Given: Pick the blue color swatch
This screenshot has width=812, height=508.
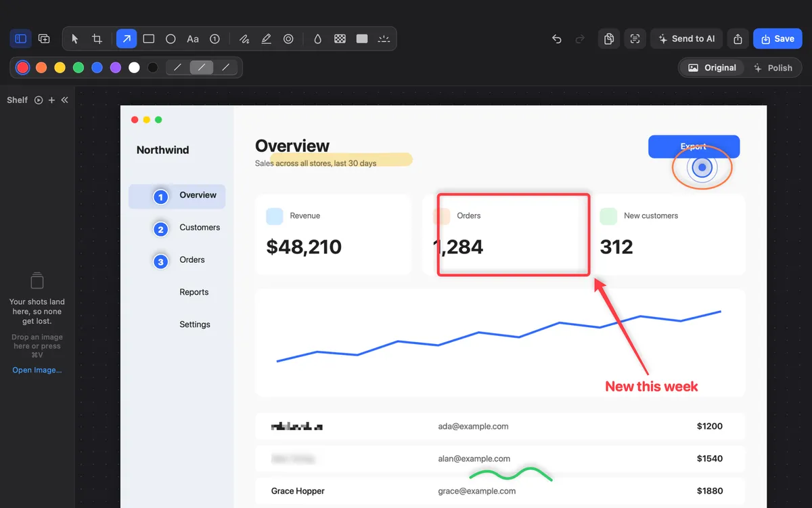Looking at the screenshot, I should point(97,68).
